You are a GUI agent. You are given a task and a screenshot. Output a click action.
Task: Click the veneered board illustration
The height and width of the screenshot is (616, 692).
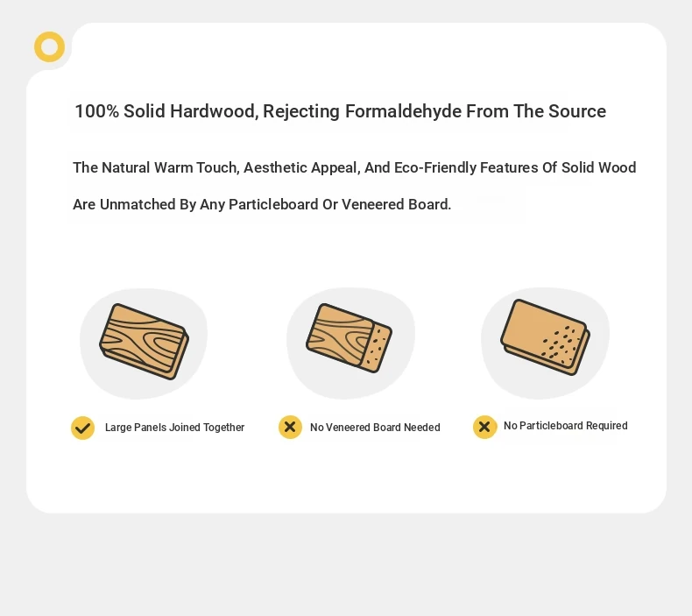pyautogui.click(x=350, y=338)
